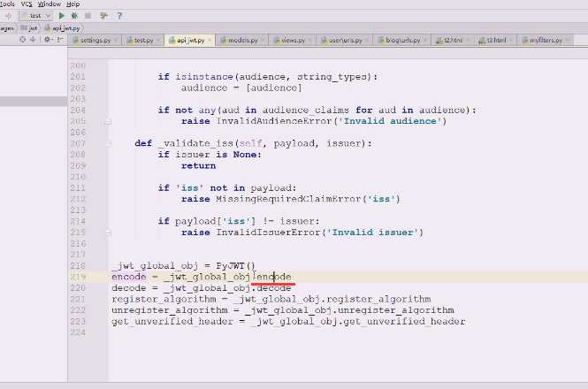Click 'MissingRequiredClaimError' on line 212
Viewport: 588px width, 389px height.
[288, 199]
